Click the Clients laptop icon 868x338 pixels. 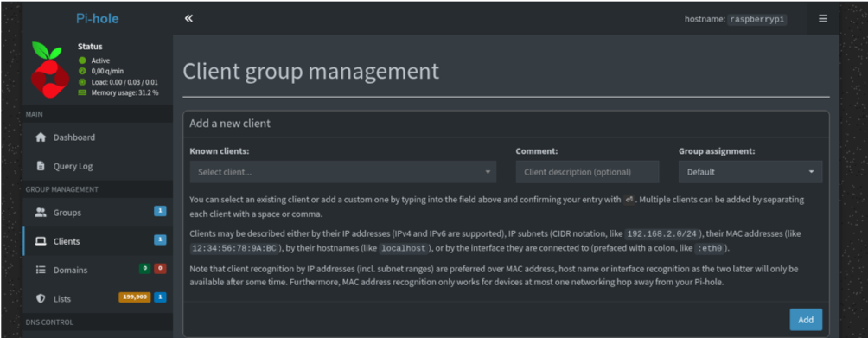(41, 241)
